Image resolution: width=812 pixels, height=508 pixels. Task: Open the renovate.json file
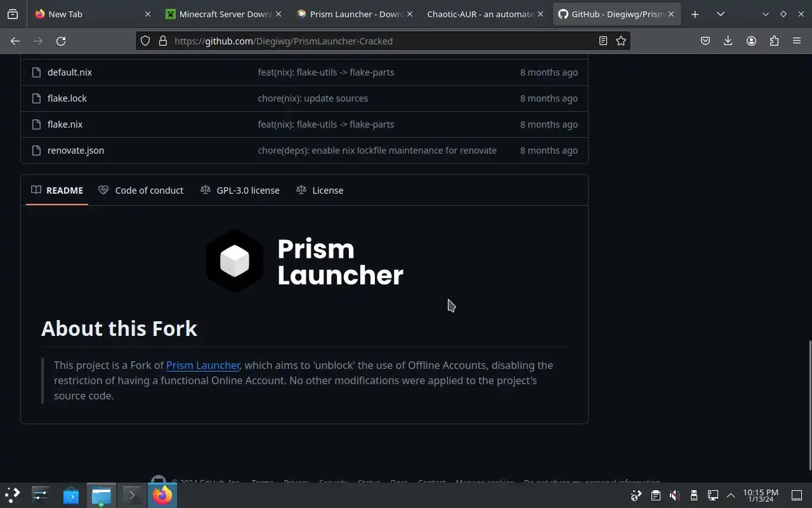(x=75, y=150)
